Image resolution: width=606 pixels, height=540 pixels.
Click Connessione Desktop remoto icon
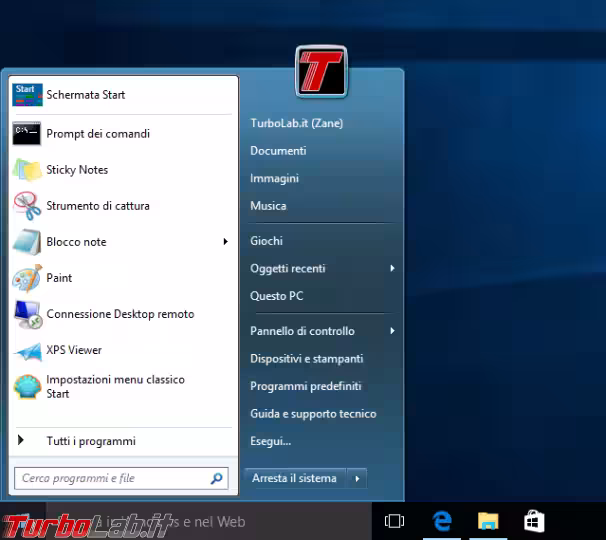point(27,314)
